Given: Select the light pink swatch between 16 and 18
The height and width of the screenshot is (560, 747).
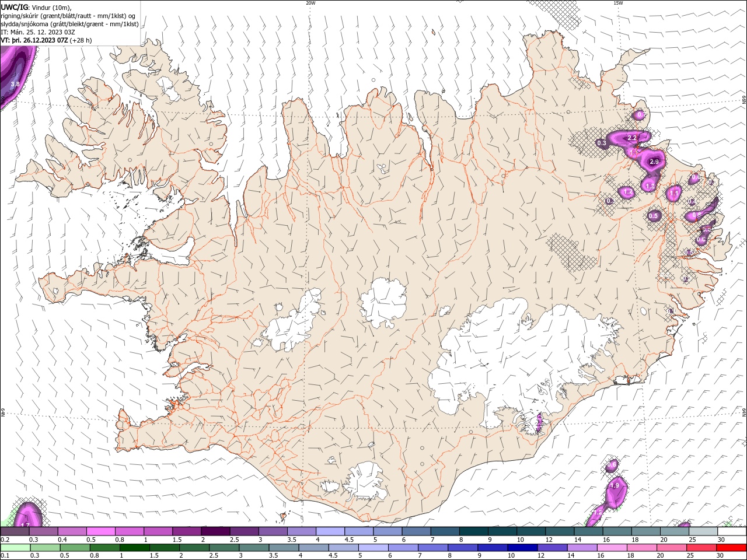Looking at the screenshot, I should point(612,548).
